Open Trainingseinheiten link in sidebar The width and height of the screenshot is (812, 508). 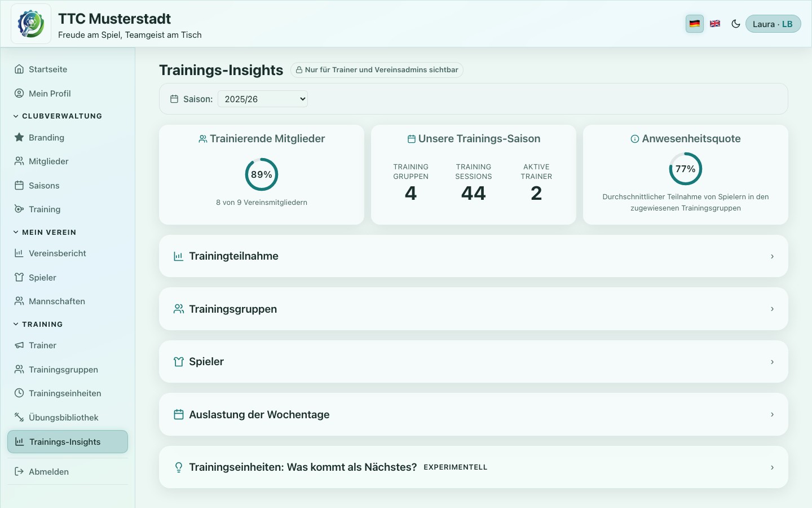(68, 393)
